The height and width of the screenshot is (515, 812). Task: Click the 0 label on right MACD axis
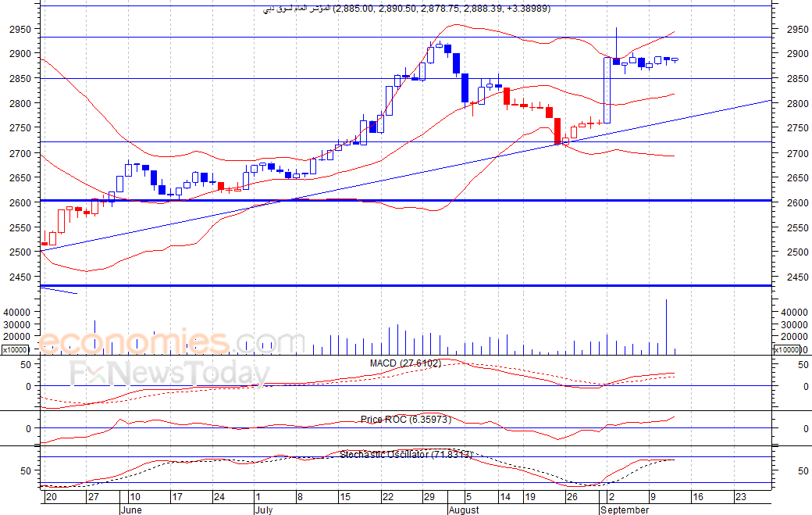coord(806,387)
